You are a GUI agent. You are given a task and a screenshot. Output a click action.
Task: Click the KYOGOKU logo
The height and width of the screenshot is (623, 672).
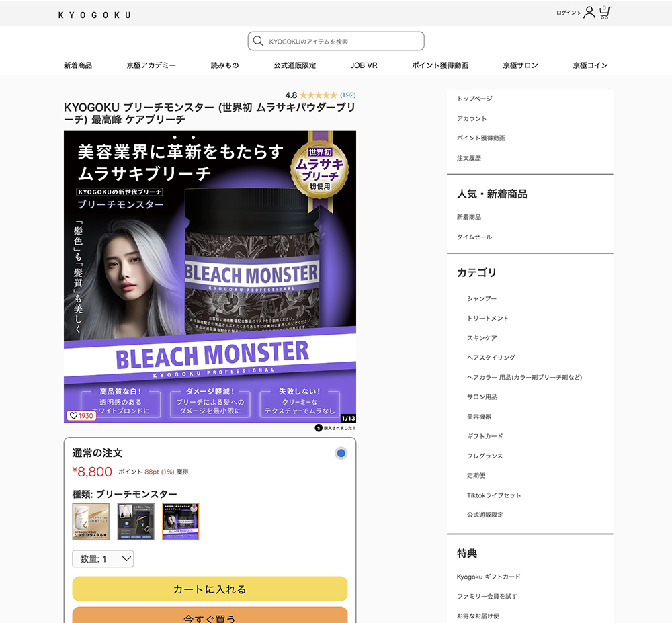tap(94, 15)
